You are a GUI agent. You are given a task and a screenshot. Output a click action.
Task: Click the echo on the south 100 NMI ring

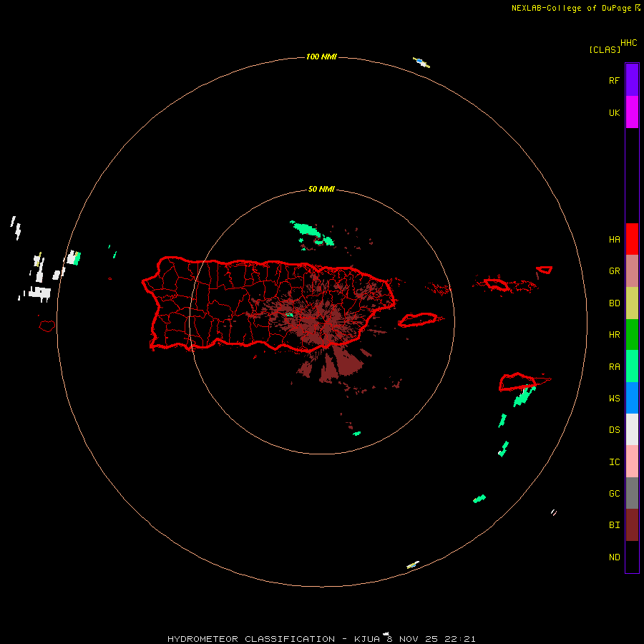[413, 565]
